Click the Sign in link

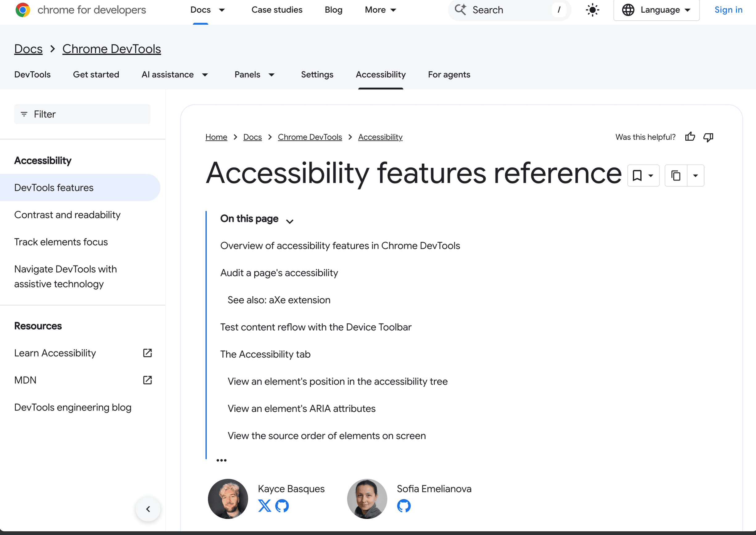[x=728, y=10]
